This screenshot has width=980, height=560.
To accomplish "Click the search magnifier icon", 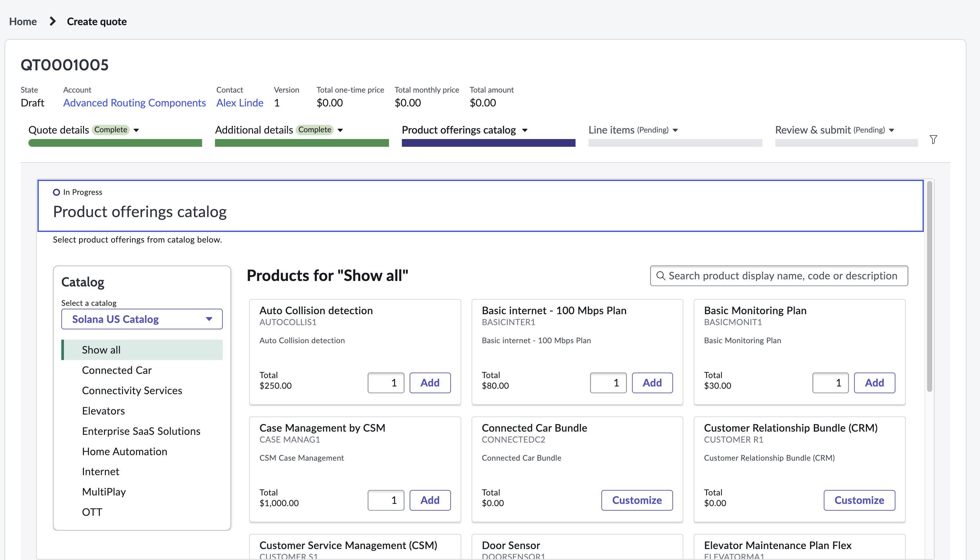I will 661,276.
